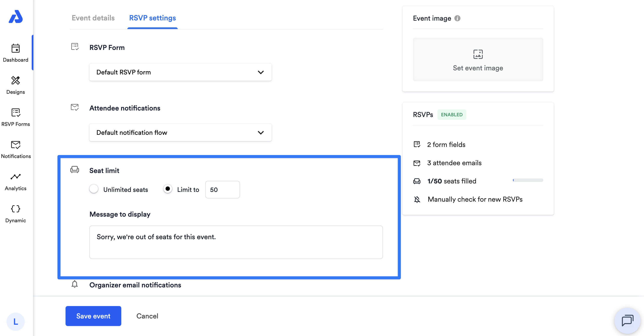This screenshot has width=644, height=336.
Task: Click the Message to display text area
Action: (236, 242)
